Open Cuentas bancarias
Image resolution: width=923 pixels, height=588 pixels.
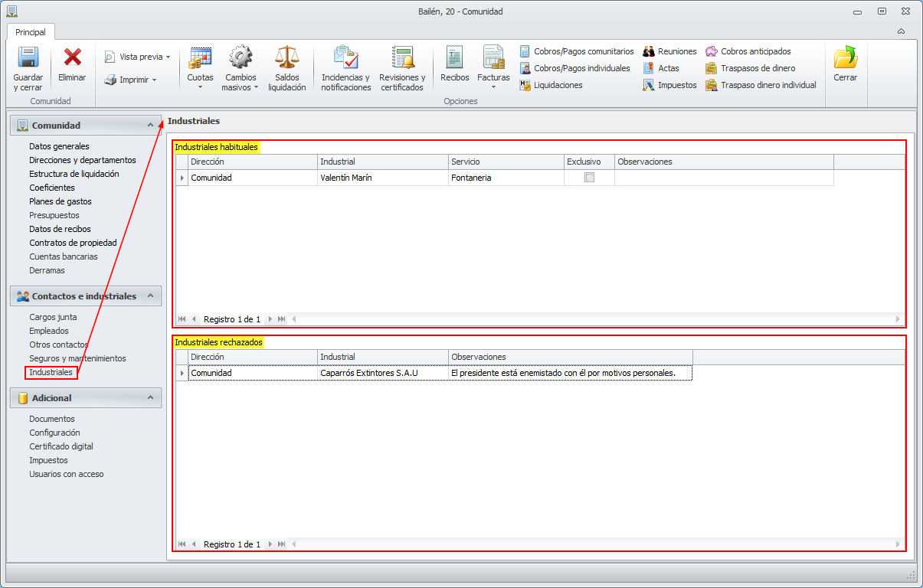click(x=64, y=256)
